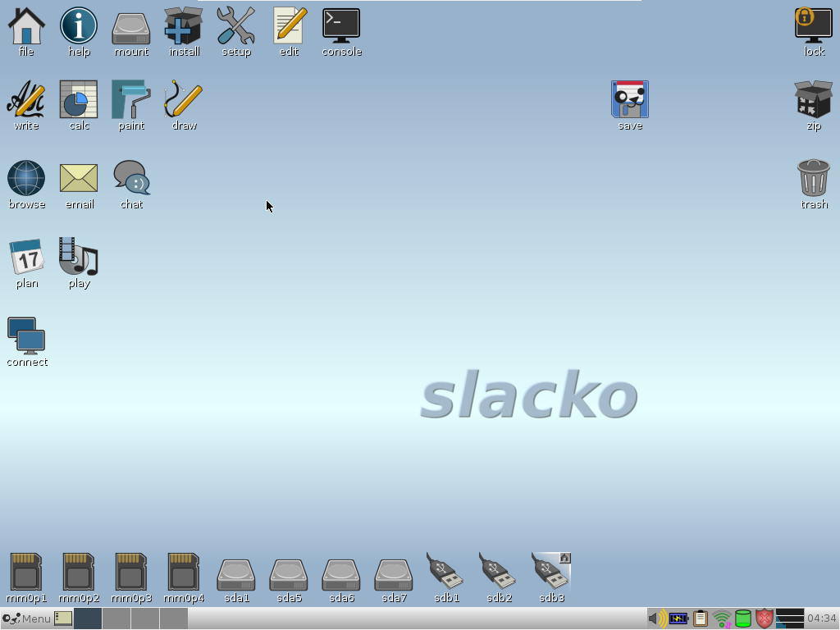Open the clipboard manager tray icon

pyautogui.click(x=701, y=619)
